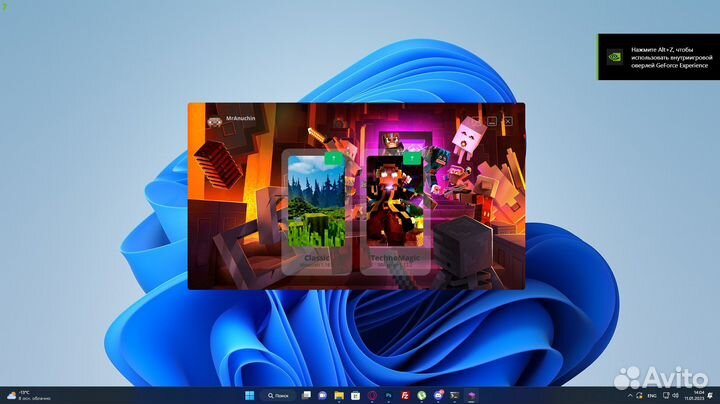
Task: Open the Chat app on the taskbar
Action: 322,395
